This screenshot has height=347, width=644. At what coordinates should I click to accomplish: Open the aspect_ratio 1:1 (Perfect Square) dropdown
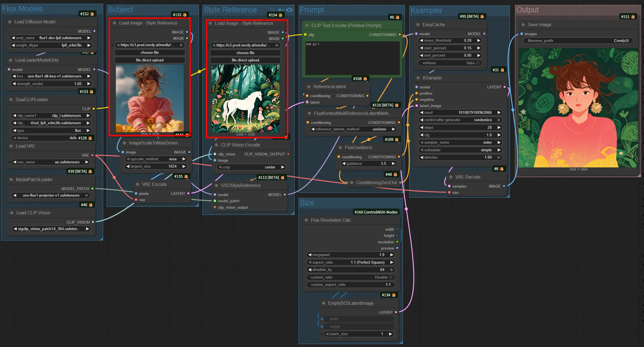tap(351, 263)
